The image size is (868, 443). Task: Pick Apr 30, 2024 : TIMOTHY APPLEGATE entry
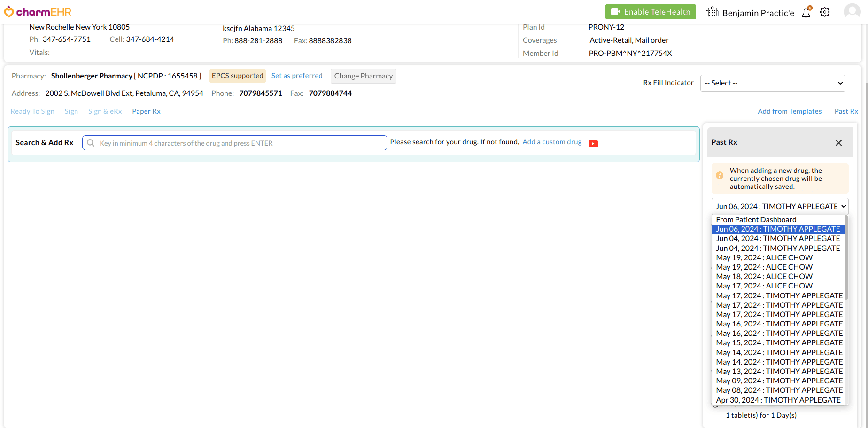778,400
